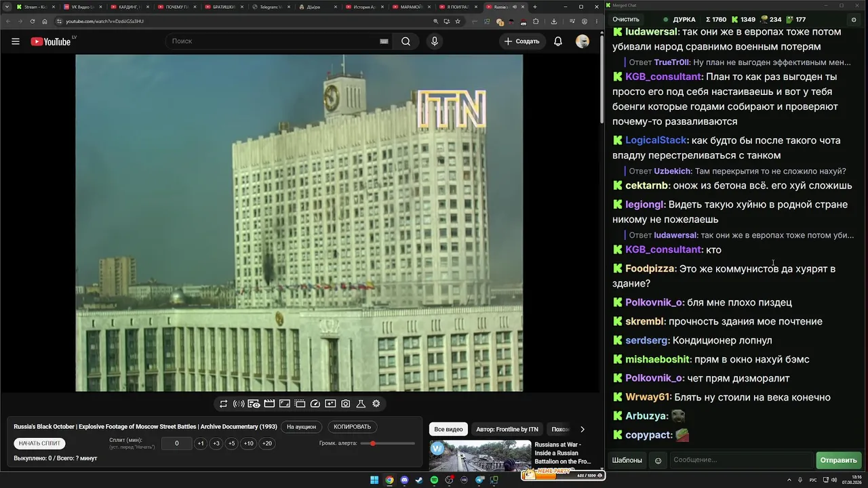Click username 'LogicalStack' in chat
Image resolution: width=868 pixels, height=488 pixels.
656,141
